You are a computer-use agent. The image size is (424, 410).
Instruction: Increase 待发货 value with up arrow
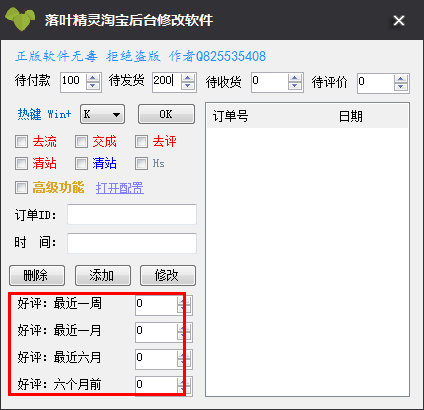tap(188, 78)
